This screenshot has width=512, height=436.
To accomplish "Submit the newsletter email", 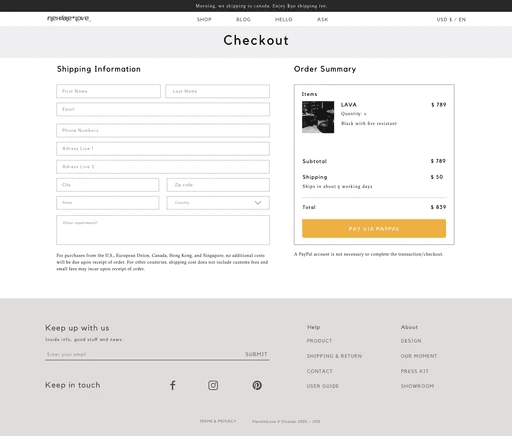I will point(256,354).
